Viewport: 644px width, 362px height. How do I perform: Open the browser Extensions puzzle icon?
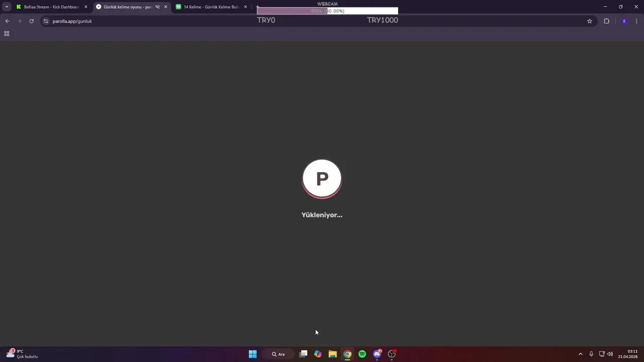pyautogui.click(x=606, y=21)
